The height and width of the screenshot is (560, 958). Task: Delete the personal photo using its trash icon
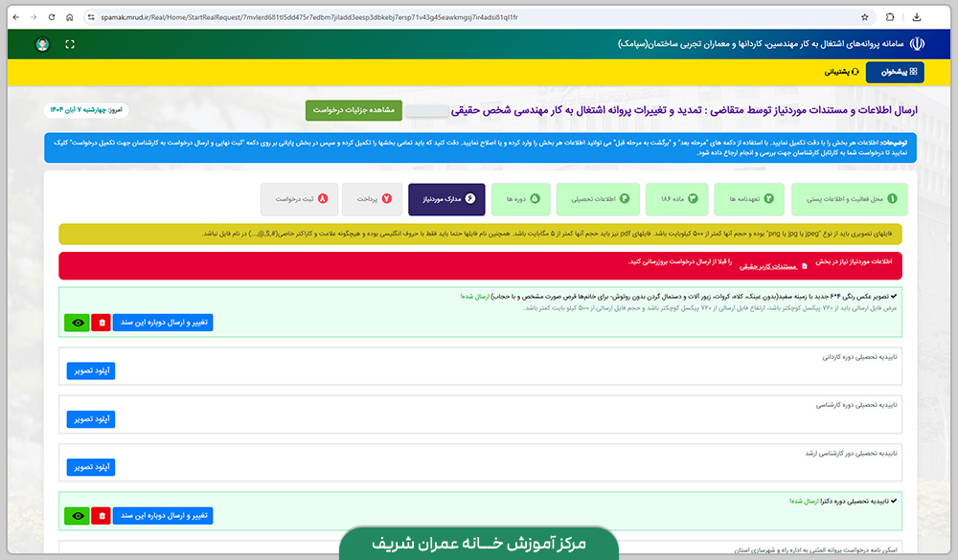(x=101, y=323)
